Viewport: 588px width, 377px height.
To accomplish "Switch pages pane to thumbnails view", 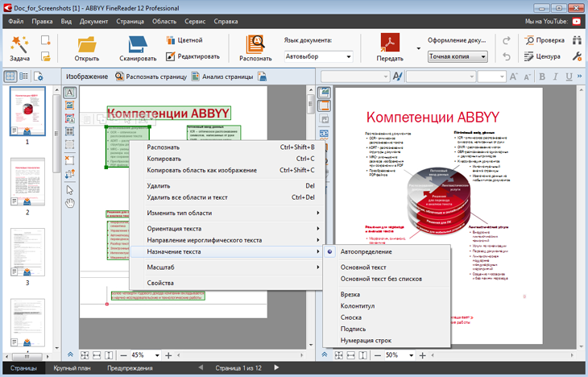I will click(10, 77).
